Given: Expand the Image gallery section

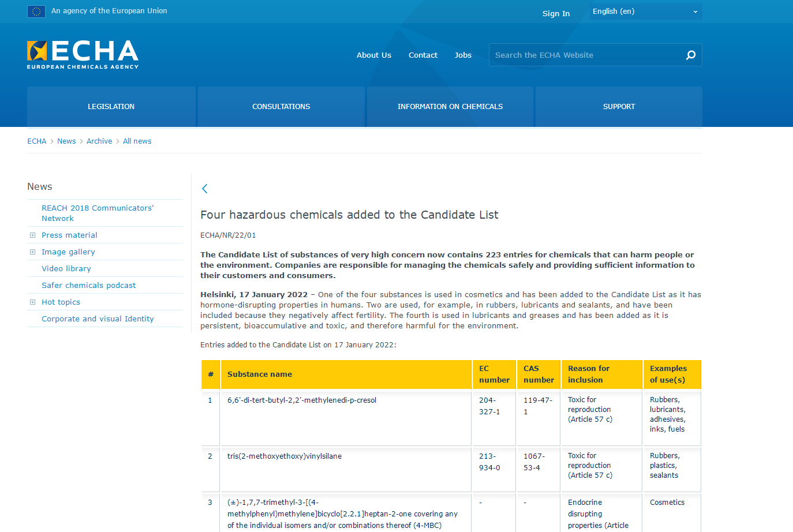Looking at the screenshot, I should point(32,252).
